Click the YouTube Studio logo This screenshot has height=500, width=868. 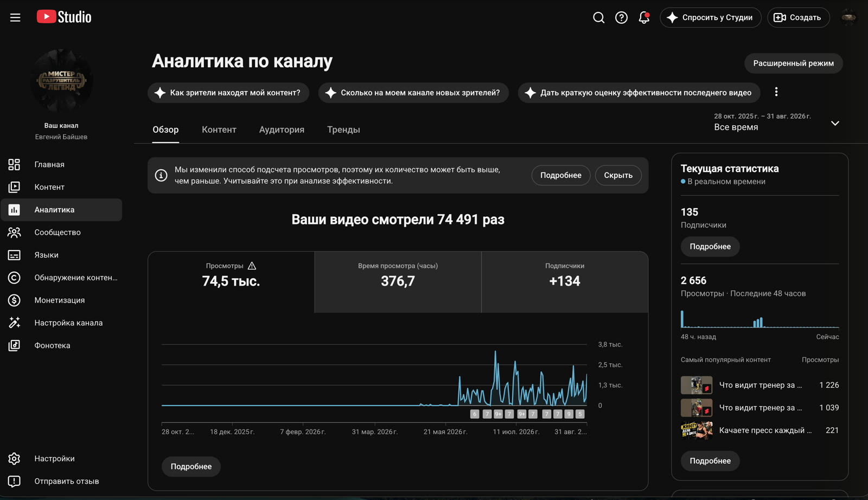(64, 17)
